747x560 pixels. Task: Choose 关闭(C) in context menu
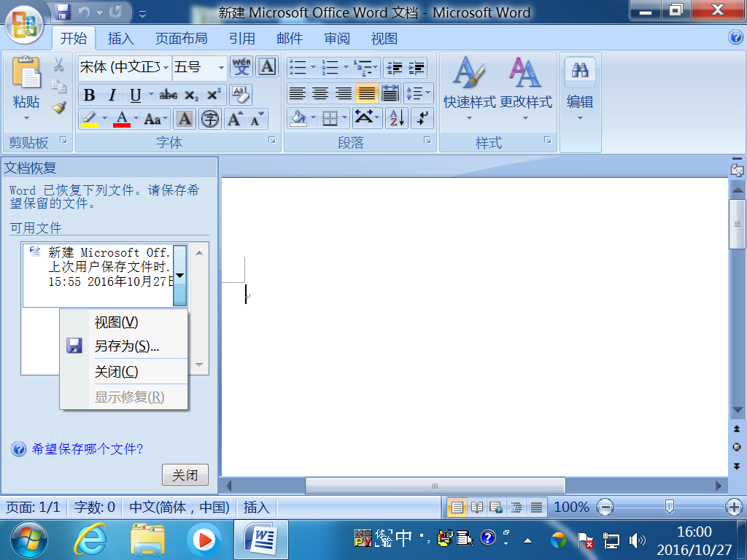(124, 371)
